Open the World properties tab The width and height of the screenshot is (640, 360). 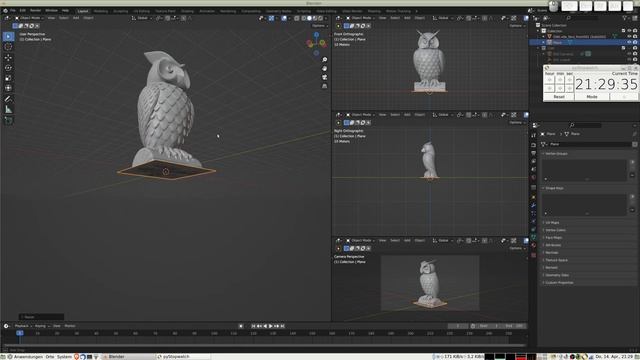click(x=533, y=178)
